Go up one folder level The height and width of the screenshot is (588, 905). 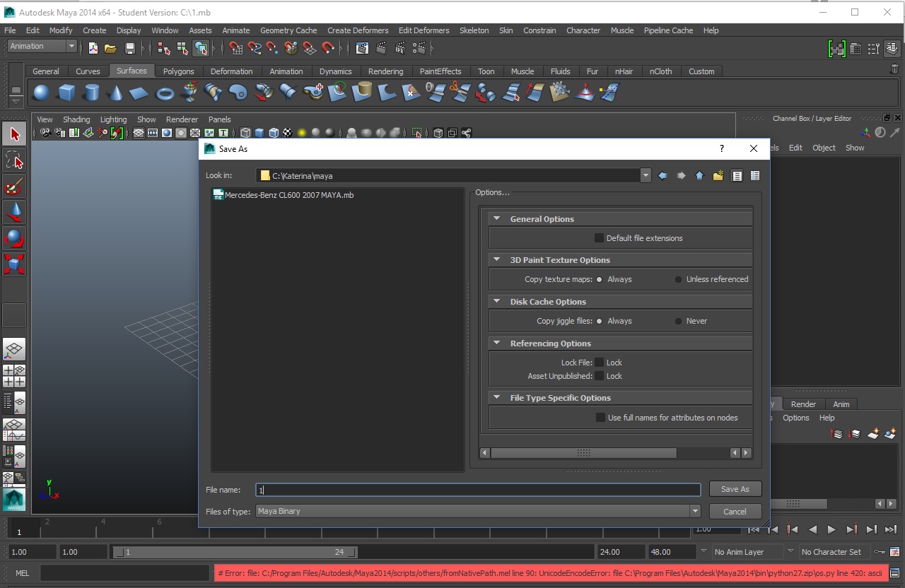699,176
